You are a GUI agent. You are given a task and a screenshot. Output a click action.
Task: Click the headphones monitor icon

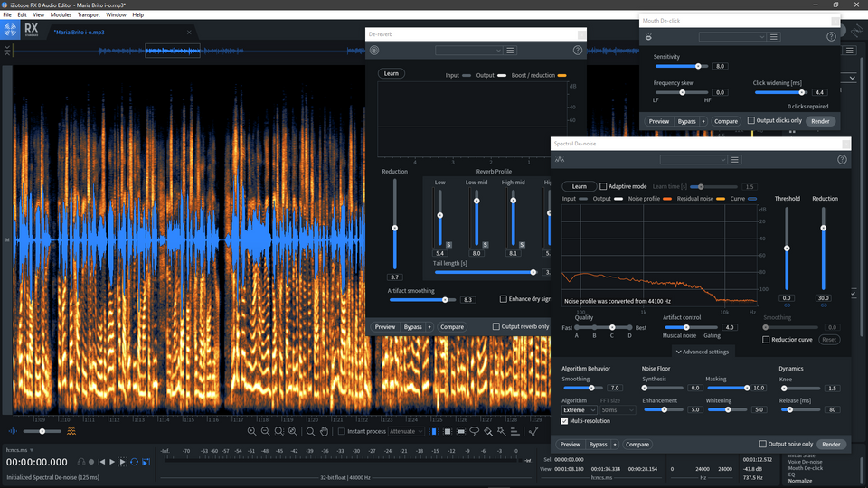tap(81, 462)
